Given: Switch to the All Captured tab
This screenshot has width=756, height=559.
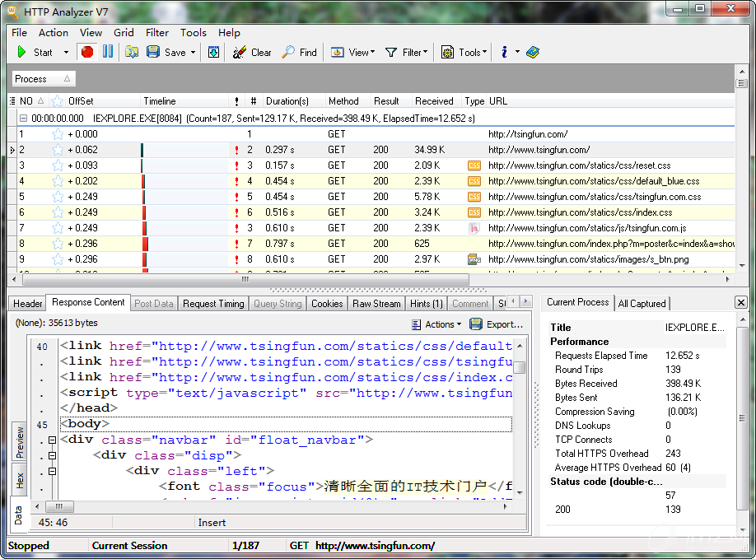Looking at the screenshot, I should click(642, 304).
